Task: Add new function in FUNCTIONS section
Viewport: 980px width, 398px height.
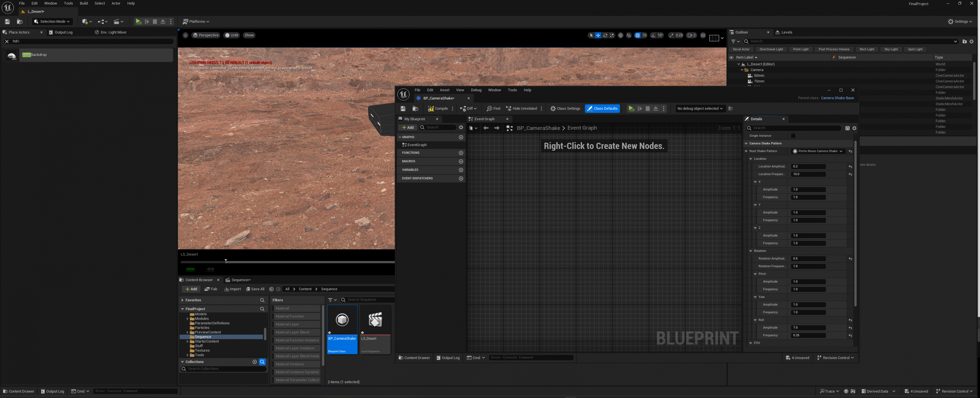Action: (461, 153)
